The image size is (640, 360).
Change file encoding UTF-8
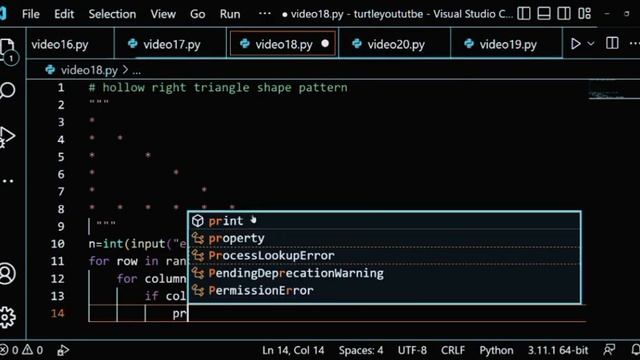pos(412,350)
